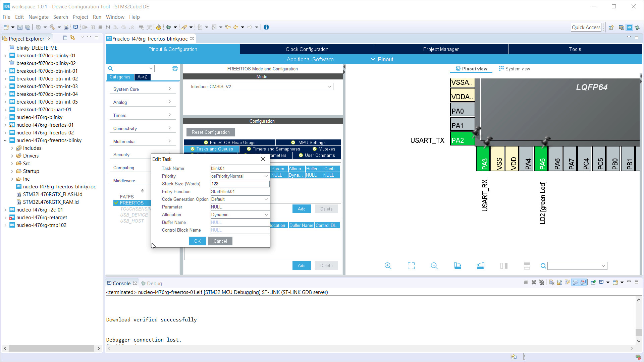Click the Save toolbar icon
This screenshot has height=362, width=644.
click(x=20, y=27)
